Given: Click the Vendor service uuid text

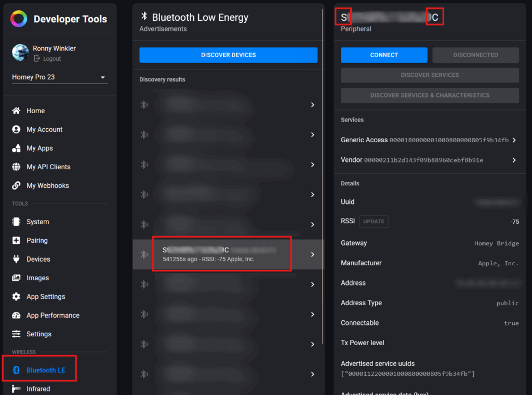Looking at the screenshot, I should pos(423,160).
